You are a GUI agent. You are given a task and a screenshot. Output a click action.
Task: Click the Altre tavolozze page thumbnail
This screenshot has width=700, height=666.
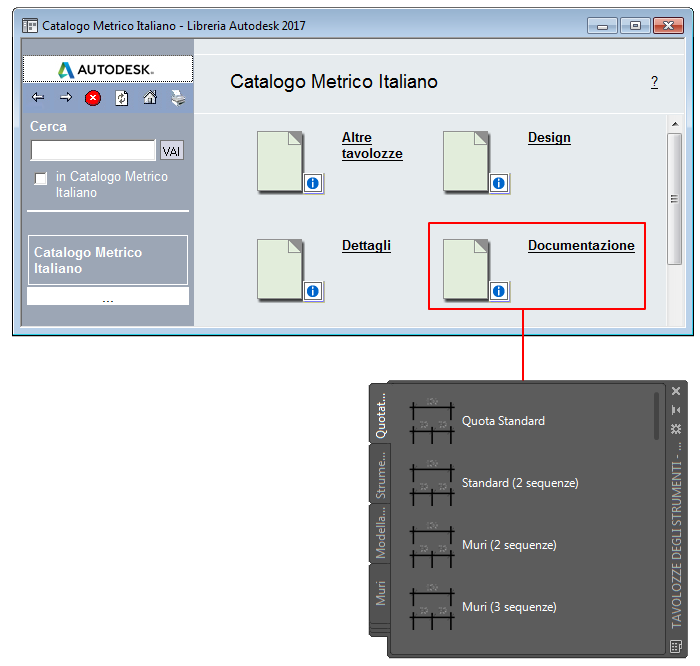[x=280, y=161]
